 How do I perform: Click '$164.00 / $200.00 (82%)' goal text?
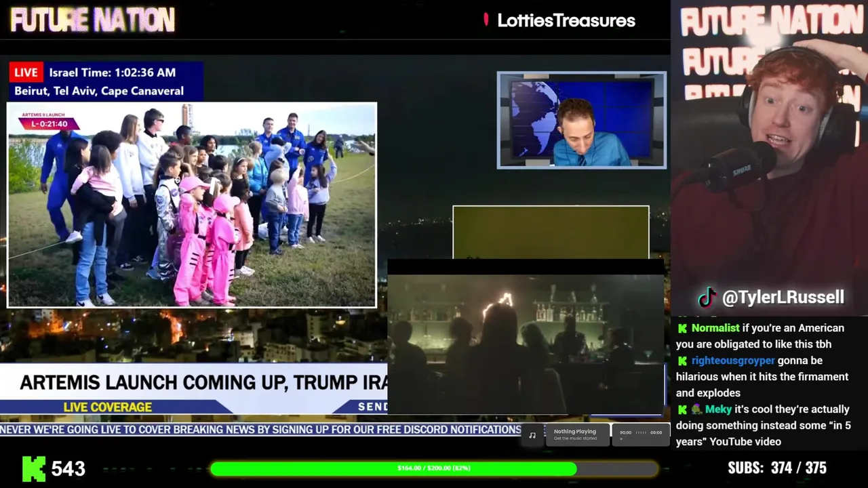click(434, 468)
